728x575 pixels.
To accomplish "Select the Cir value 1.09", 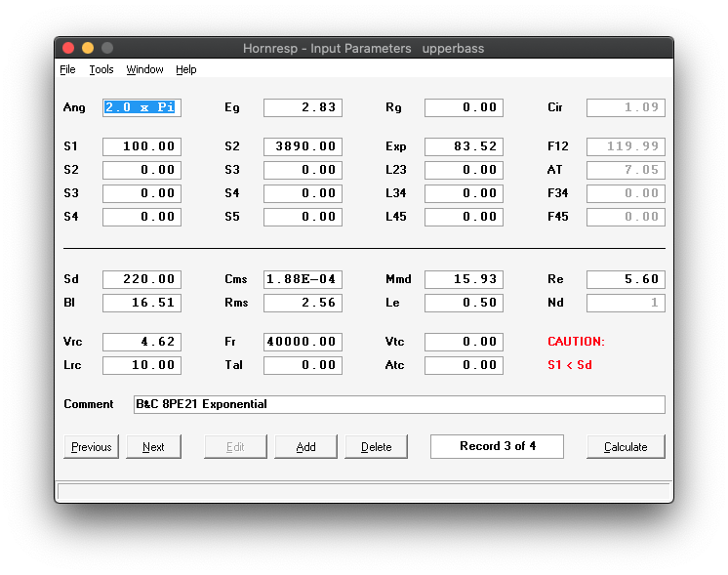I will 626,107.
